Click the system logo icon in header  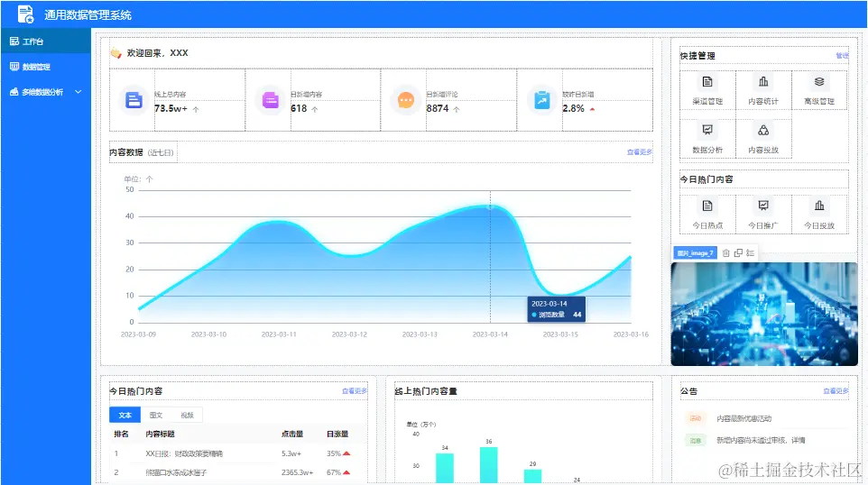25,14
